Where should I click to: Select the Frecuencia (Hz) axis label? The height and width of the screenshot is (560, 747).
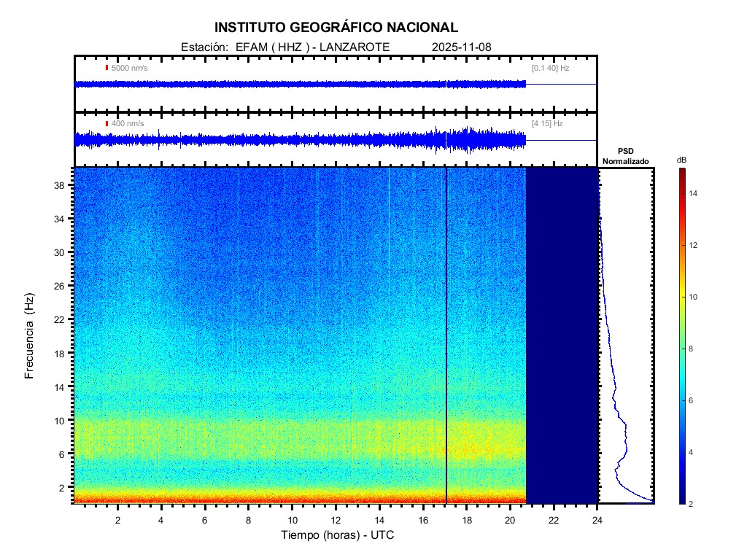29,335
